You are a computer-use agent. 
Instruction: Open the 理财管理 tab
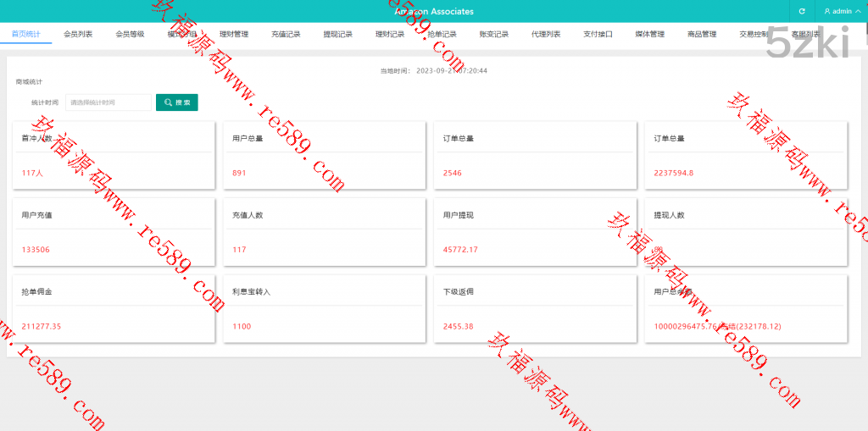(234, 35)
